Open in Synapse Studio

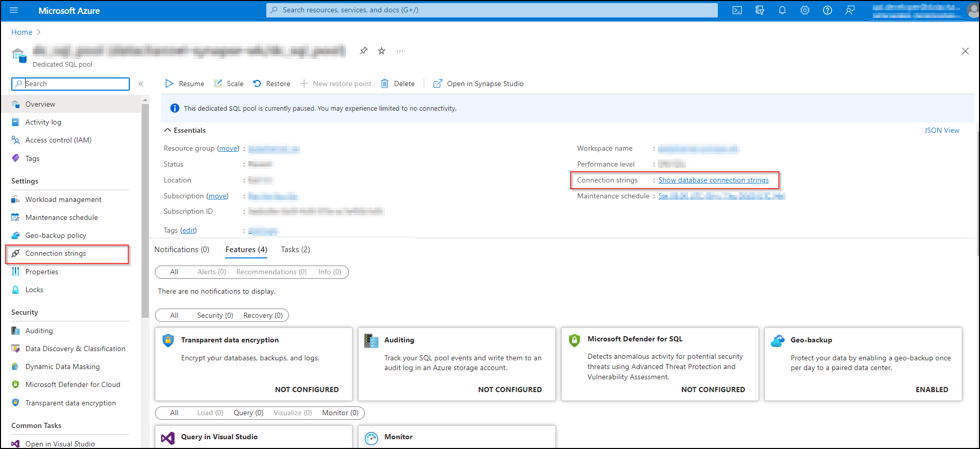pyautogui.click(x=479, y=84)
